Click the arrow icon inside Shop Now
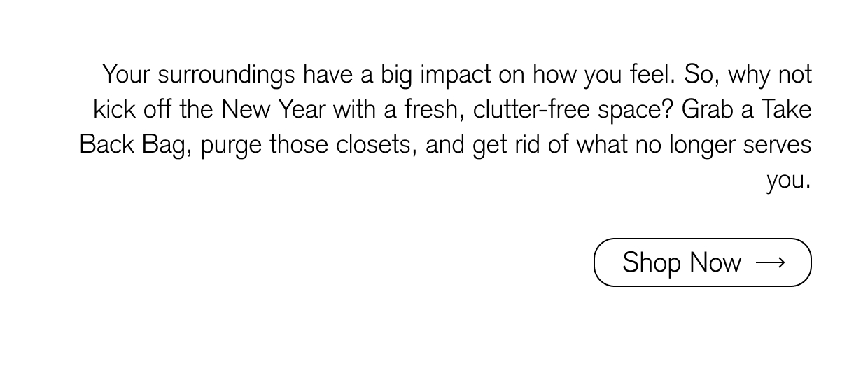 tap(771, 262)
